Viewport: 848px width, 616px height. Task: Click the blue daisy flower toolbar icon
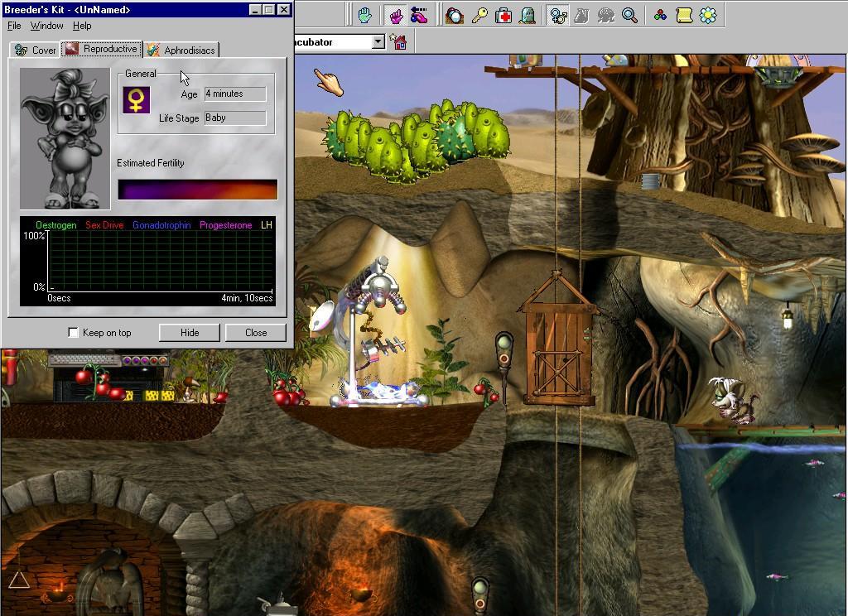(708, 15)
